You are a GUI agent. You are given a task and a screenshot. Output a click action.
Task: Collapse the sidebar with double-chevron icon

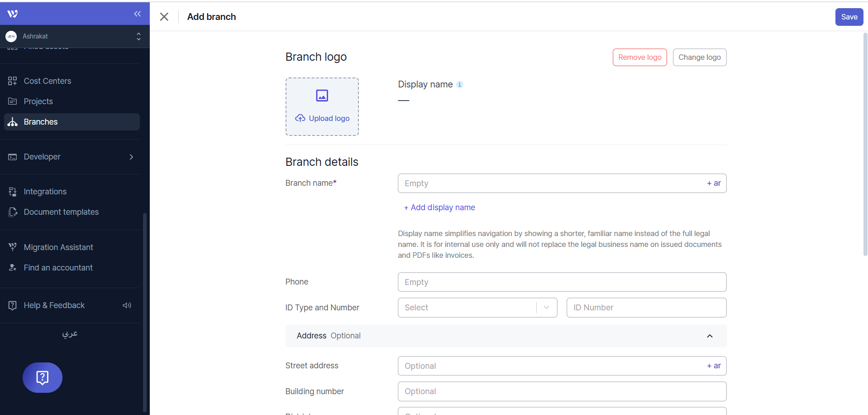coord(137,14)
